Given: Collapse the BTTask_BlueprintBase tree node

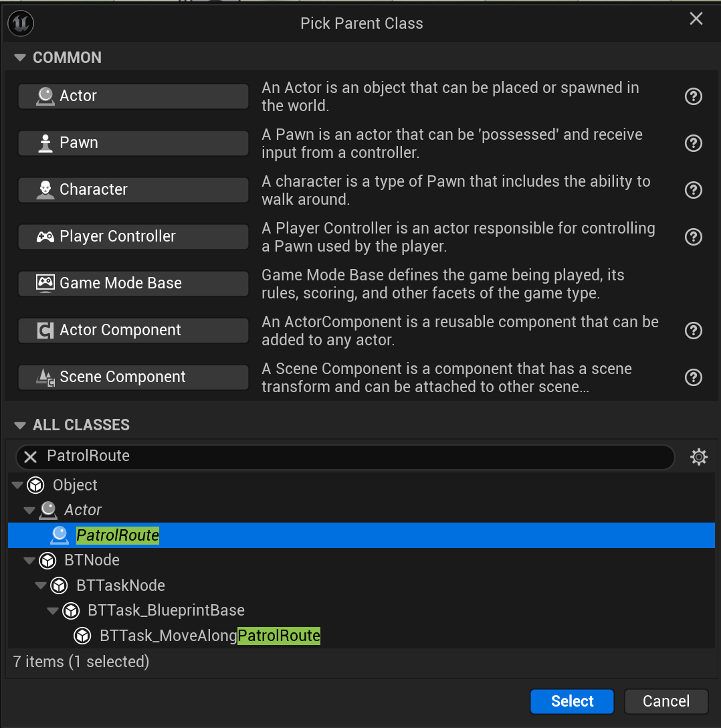Looking at the screenshot, I should click(54, 610).
